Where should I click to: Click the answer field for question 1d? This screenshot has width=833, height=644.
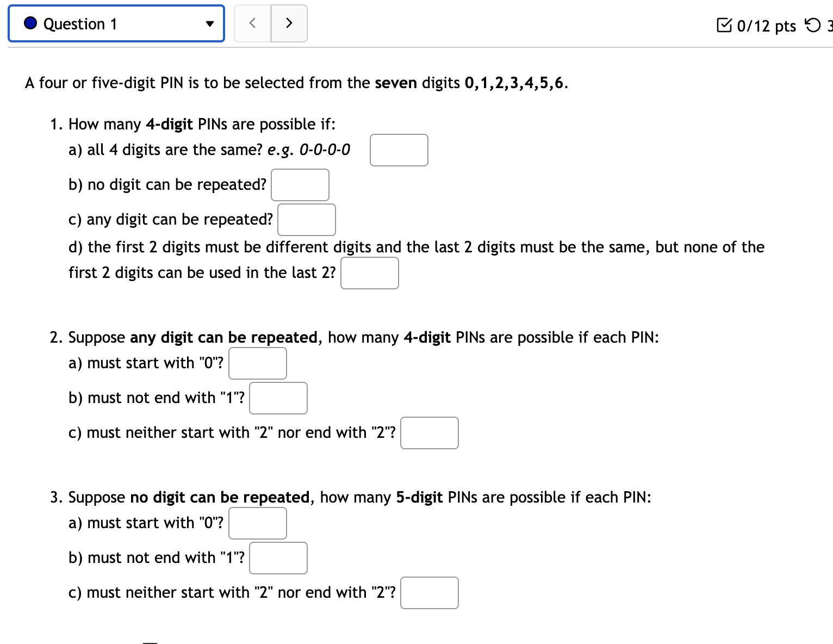tap(369, 273)
